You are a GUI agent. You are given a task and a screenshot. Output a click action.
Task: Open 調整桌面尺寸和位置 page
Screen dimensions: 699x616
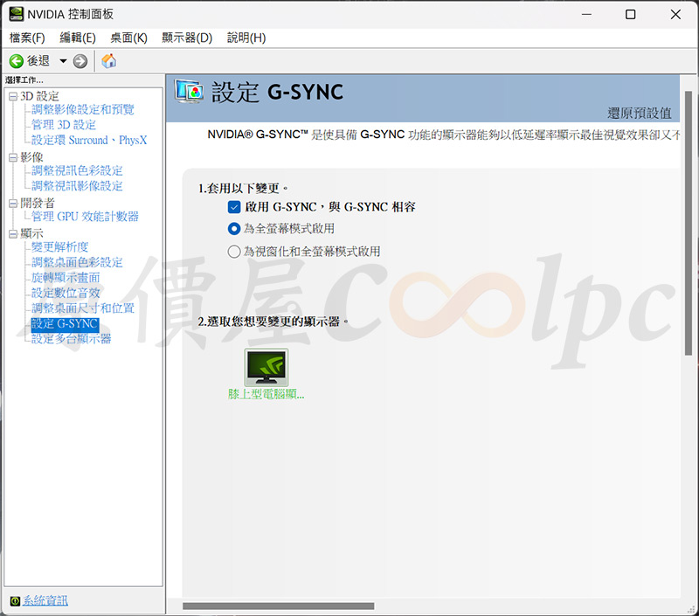tap(83, 308)
